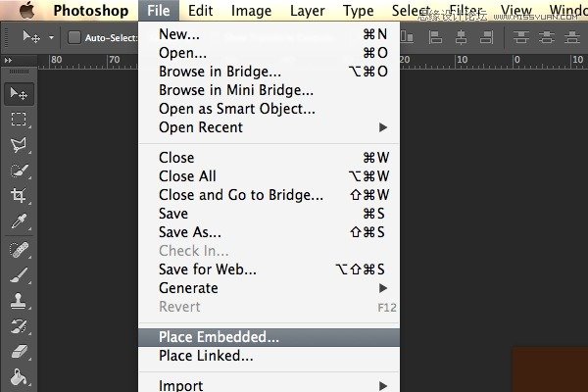Select the Eraser tool
This screenshot has height=392, width=588.
(19, 352)
